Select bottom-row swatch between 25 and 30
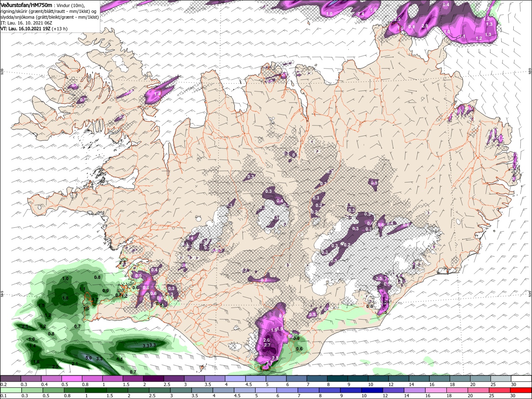The width and height of the screenshot is (532, 399). tap(499, 390)
